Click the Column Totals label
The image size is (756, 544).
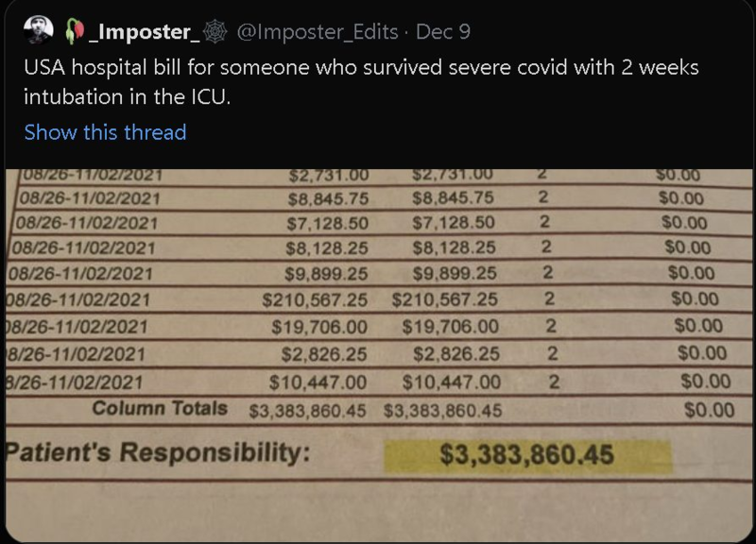point(160,409)
